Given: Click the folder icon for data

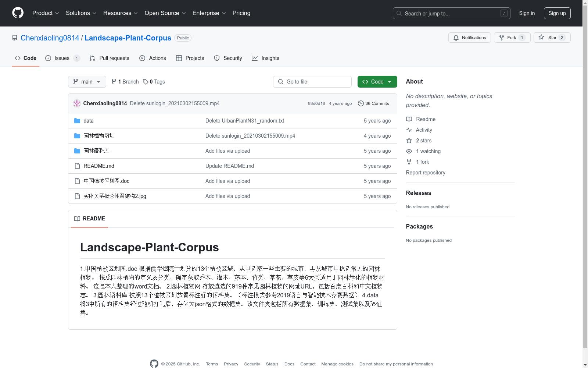Looking at the screenshot, I should pyautogui.click(x=77, y=121).
